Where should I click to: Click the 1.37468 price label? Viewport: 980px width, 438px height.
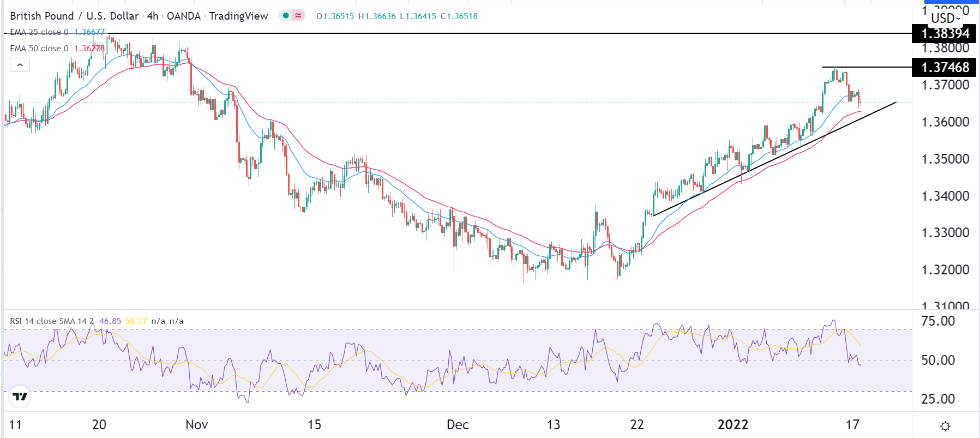click(945, 68)
